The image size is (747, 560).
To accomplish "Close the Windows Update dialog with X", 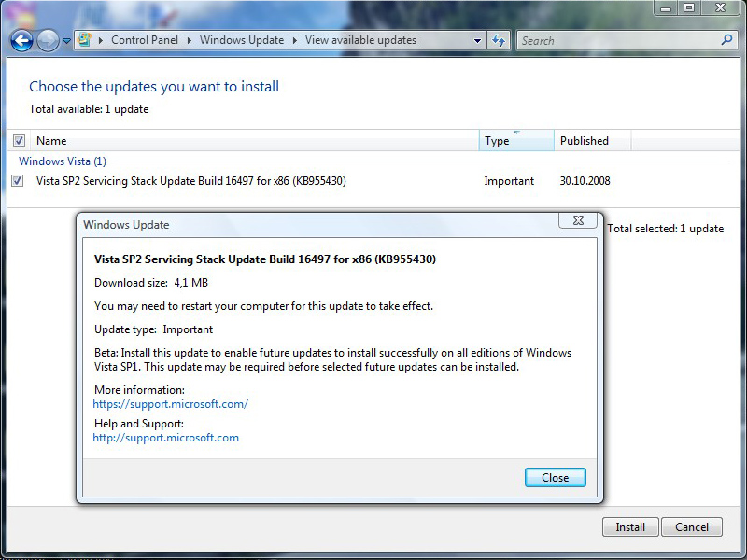I will coord(578,220).
